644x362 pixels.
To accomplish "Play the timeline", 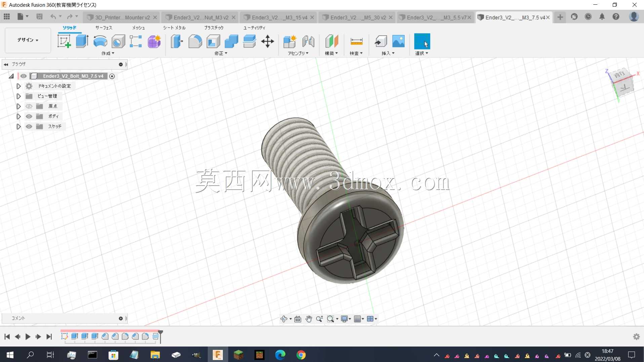I will (x=28, y=336).
